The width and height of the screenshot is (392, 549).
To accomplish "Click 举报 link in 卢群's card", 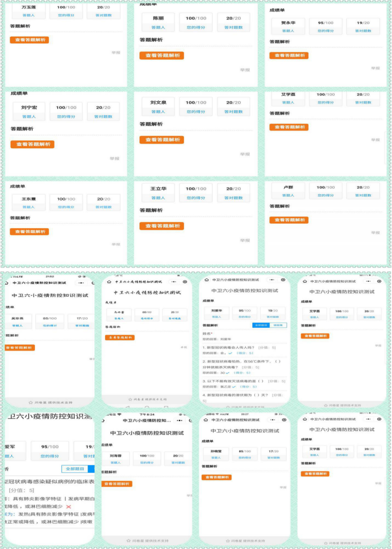I will click(x=375, y=233).
